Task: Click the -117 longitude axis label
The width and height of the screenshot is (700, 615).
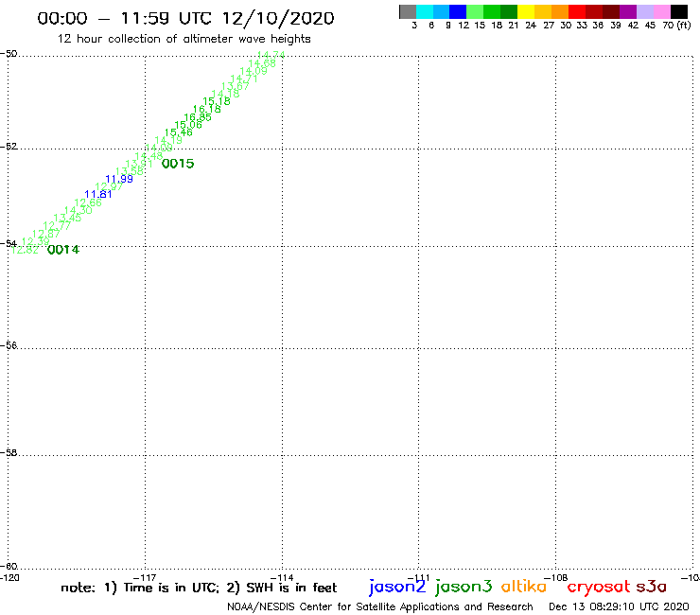Action: (x=145, y=577)
